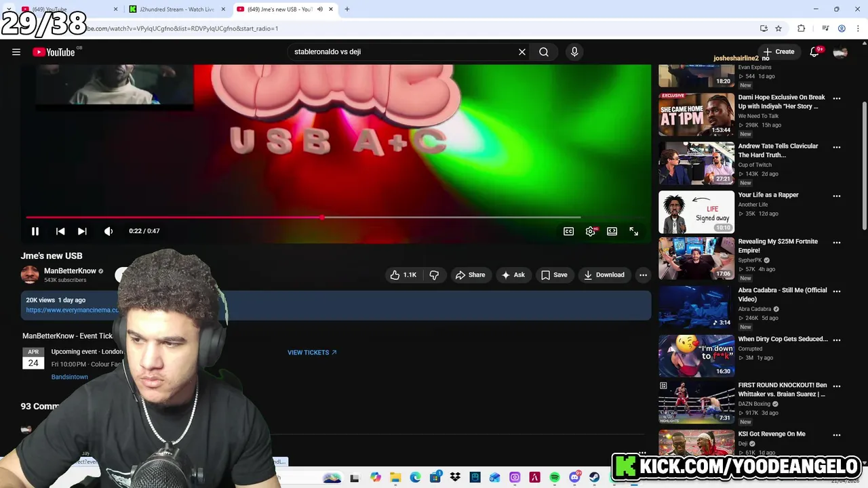868x488 pixels.
Task: Open the browser extensions puzzle icon
Action: pos(801,28)
